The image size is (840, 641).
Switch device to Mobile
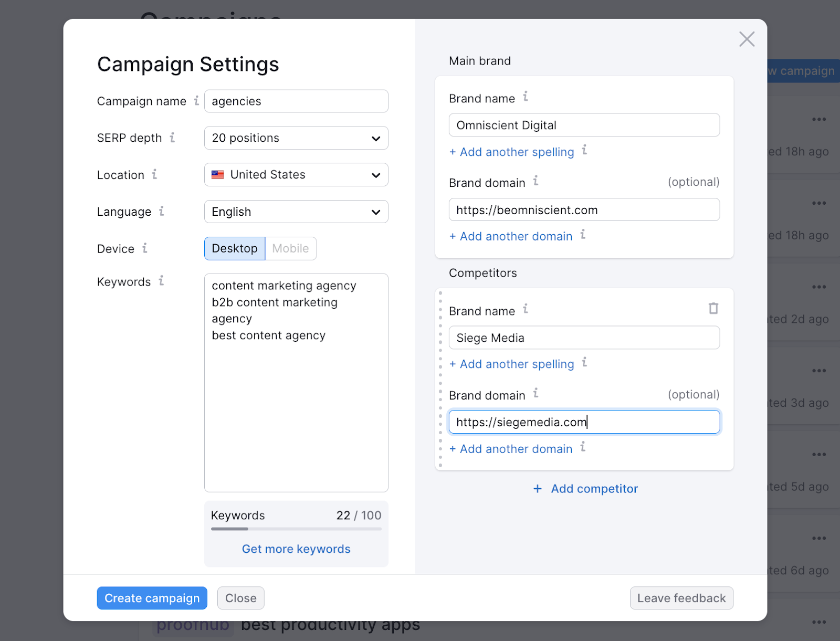(290, 248)
